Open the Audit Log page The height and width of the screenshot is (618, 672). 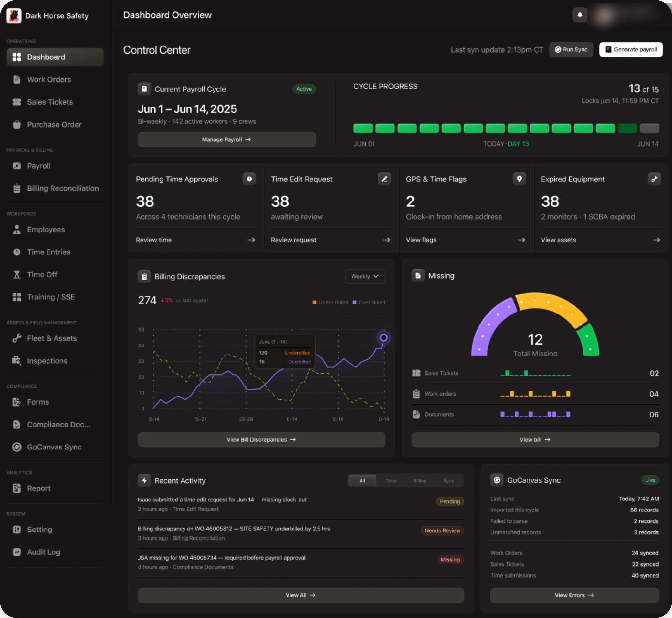pyautogui.click(x=55, y=552)
